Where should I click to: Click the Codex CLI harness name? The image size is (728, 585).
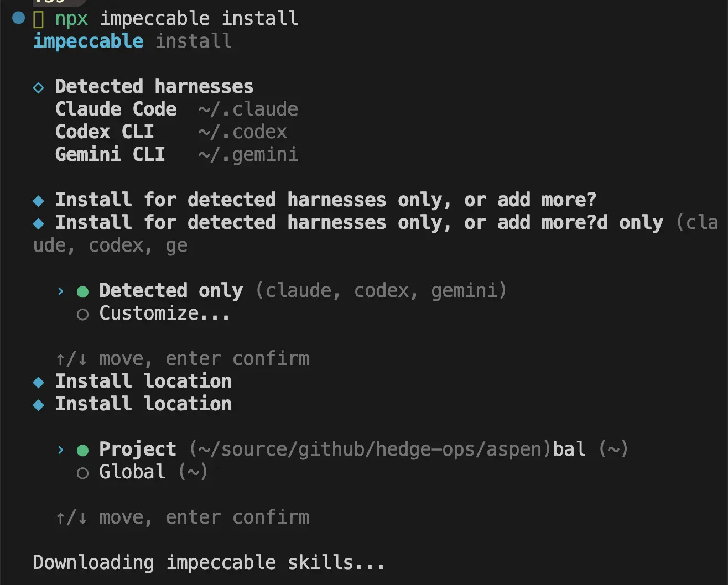[105, 132]
